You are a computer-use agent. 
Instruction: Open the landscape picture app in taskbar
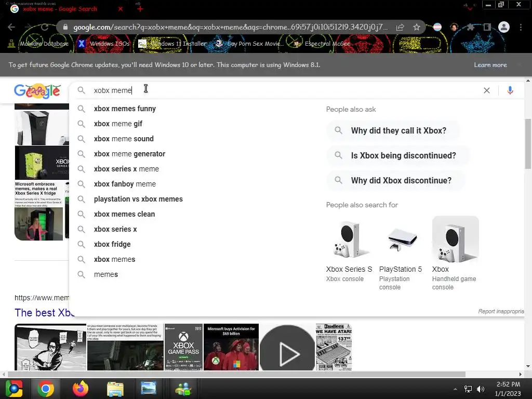point(149,389)
